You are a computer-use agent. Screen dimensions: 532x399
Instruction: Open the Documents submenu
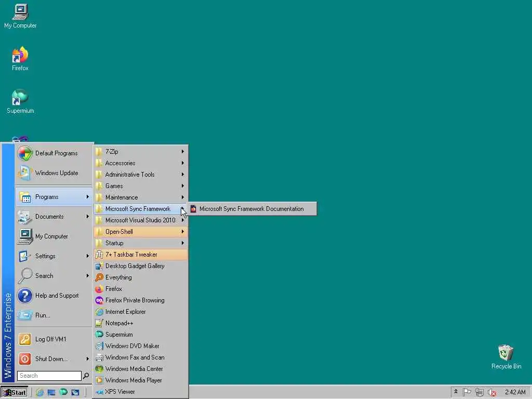coord(54,217)
